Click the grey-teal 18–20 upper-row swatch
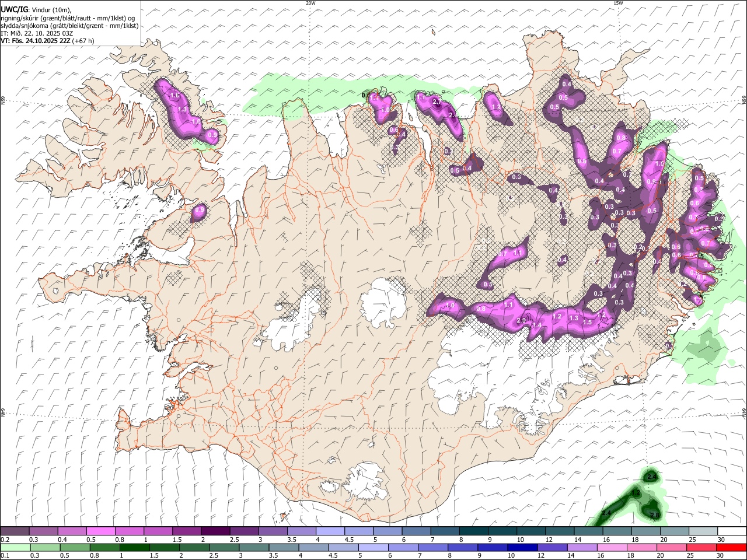 point(645,531)
